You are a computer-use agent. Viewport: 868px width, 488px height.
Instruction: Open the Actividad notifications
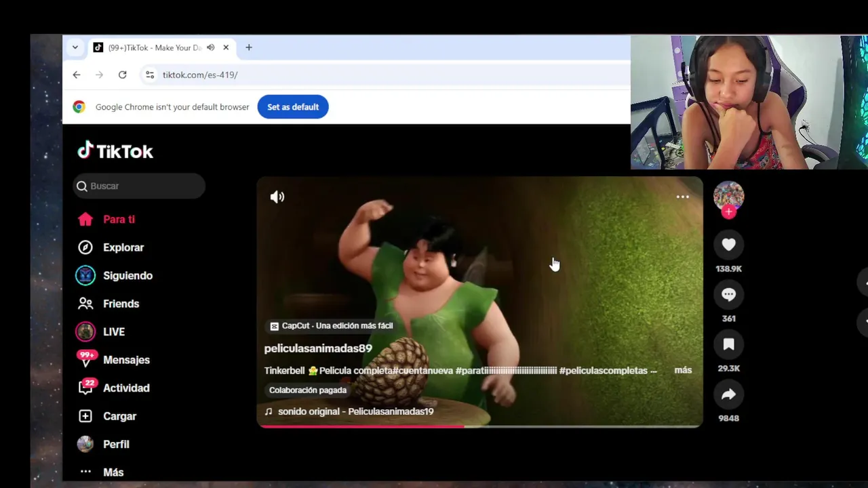coord(113,388)
